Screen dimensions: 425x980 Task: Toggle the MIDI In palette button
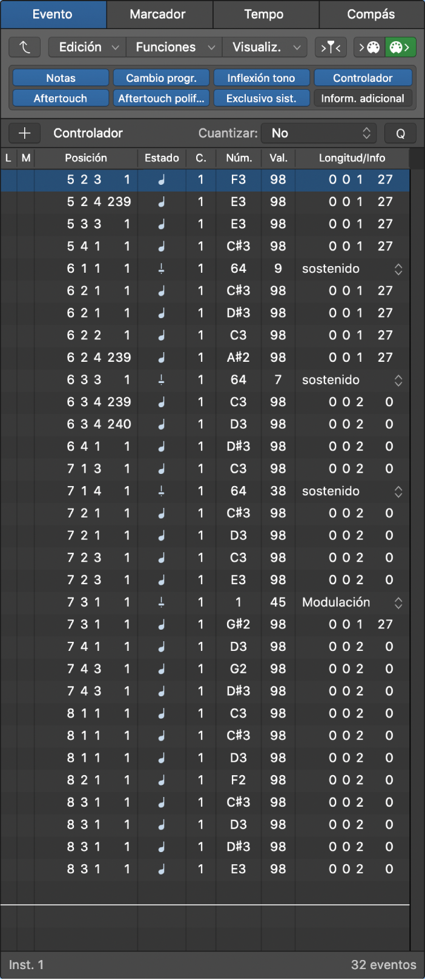coord(369,47)
